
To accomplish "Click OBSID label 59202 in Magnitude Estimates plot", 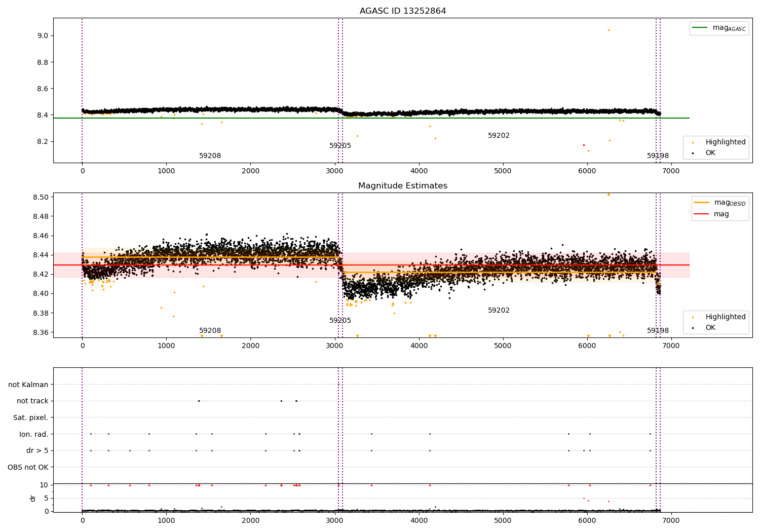I will click(499, 311).
